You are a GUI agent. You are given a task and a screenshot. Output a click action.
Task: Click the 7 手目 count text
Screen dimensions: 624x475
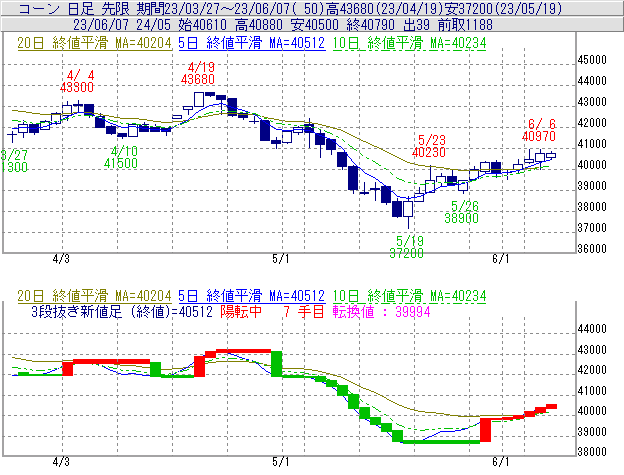pos(304,311)
